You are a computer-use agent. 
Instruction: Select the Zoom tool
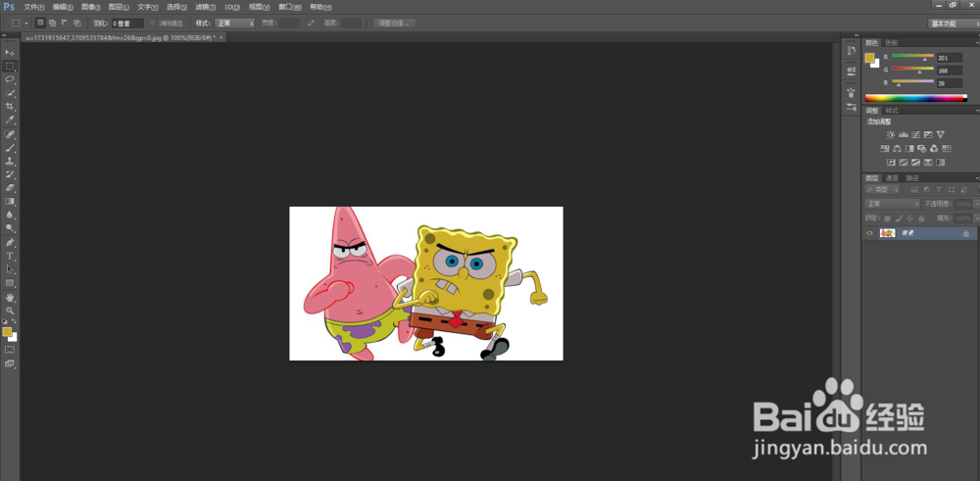(10, 311)
